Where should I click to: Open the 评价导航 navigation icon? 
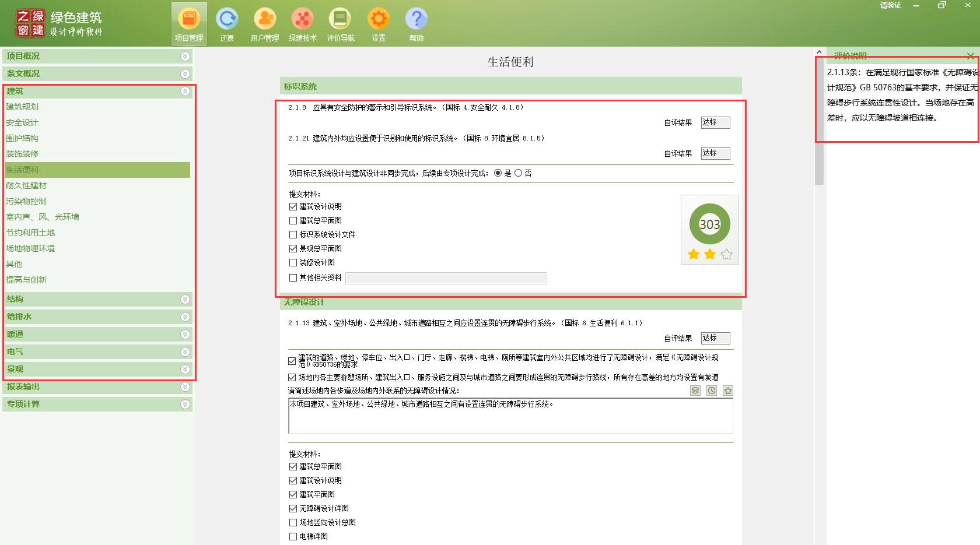(341, 24)
